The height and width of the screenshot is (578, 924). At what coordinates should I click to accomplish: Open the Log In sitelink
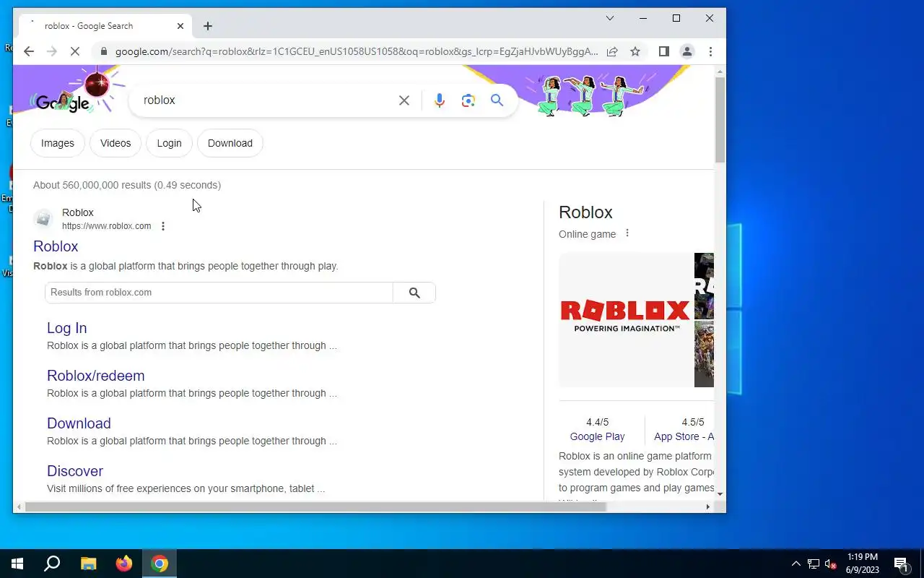(x=67, y=328)
